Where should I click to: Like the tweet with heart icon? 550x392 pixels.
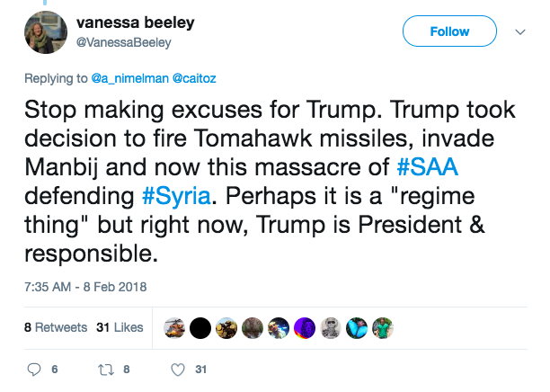pos(178,369)
